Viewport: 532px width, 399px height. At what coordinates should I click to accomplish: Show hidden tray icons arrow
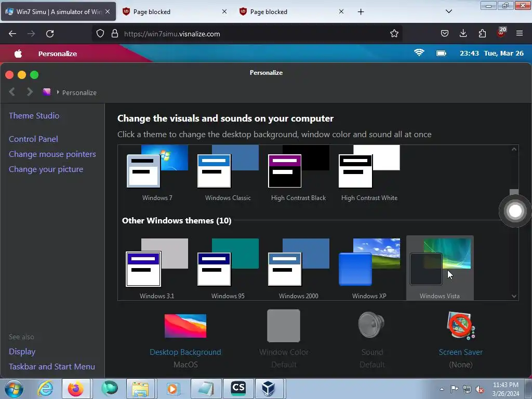(x=442, y=389)
